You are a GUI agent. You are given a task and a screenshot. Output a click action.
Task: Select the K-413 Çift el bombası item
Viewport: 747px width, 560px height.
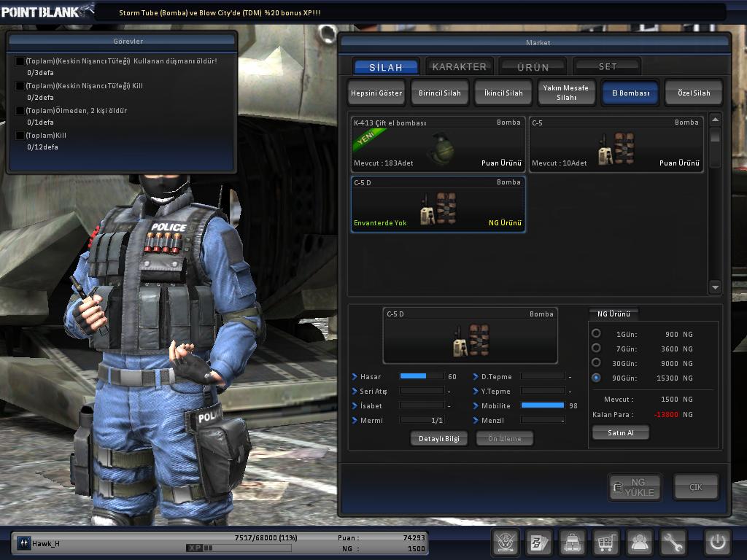click(438, 144)
